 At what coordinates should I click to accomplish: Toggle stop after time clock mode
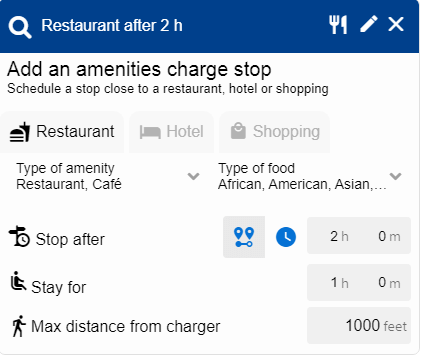[x=286, y=237]
